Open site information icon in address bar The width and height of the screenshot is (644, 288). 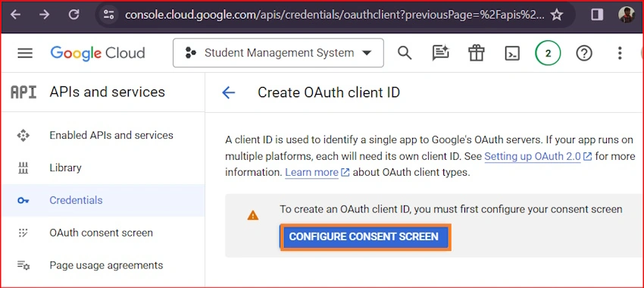[108, 15]
